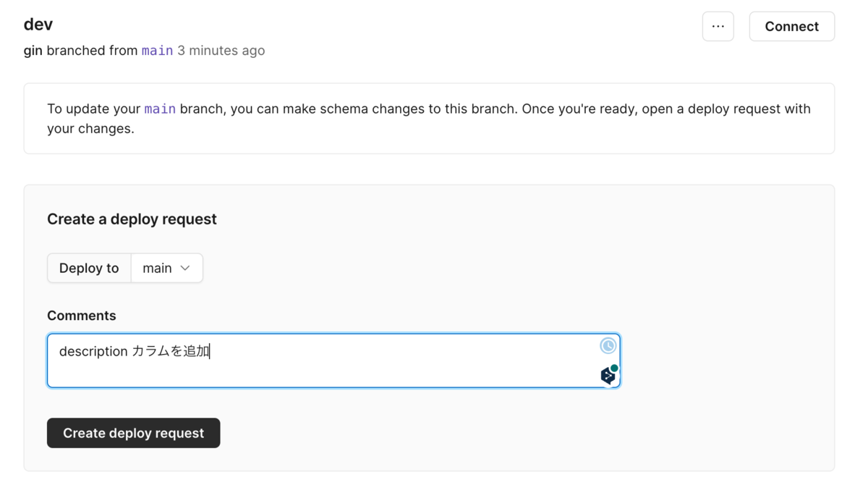The image size is (868, 488).
Task: Click the chevron arrow beside main
Action: 185,268
